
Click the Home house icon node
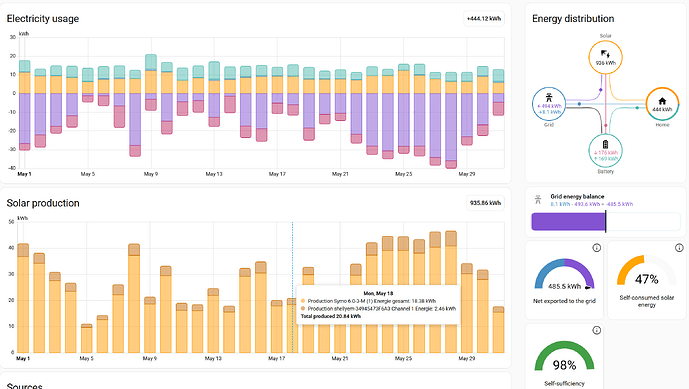pos(662,101)
